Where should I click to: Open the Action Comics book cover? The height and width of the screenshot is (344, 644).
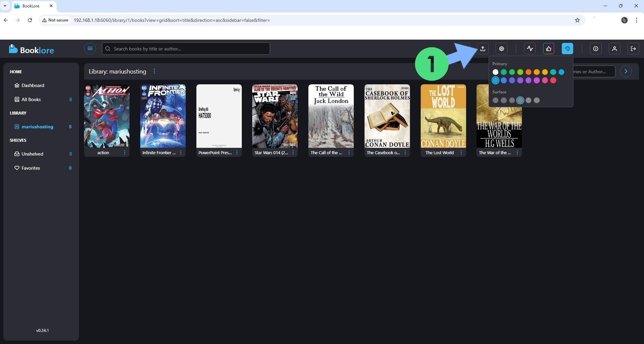pos(107,116)
